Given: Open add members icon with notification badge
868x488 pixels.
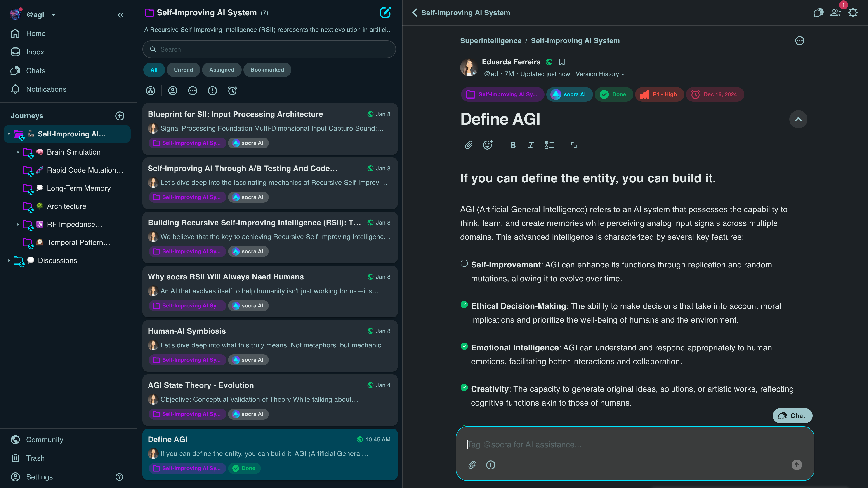Looking at the screenshot, I should [836, 13].
